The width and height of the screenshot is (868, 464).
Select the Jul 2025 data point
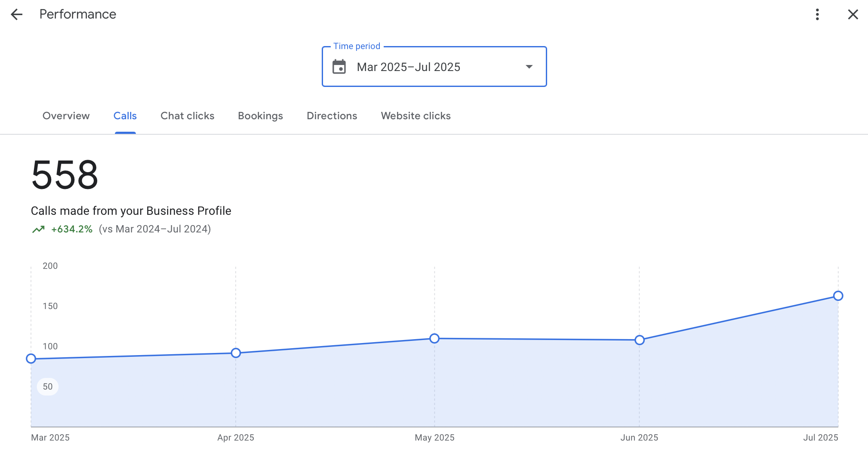pos(838,296)
